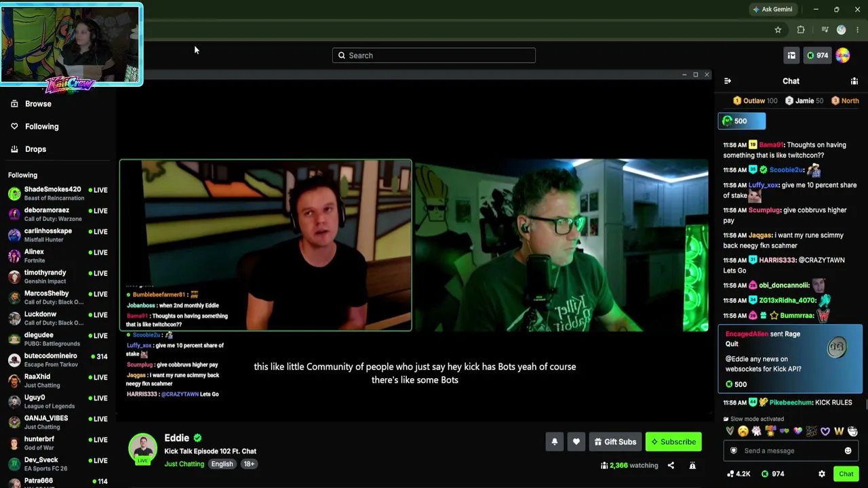Open Eddie's channel avatar

[x=142, y=448]
